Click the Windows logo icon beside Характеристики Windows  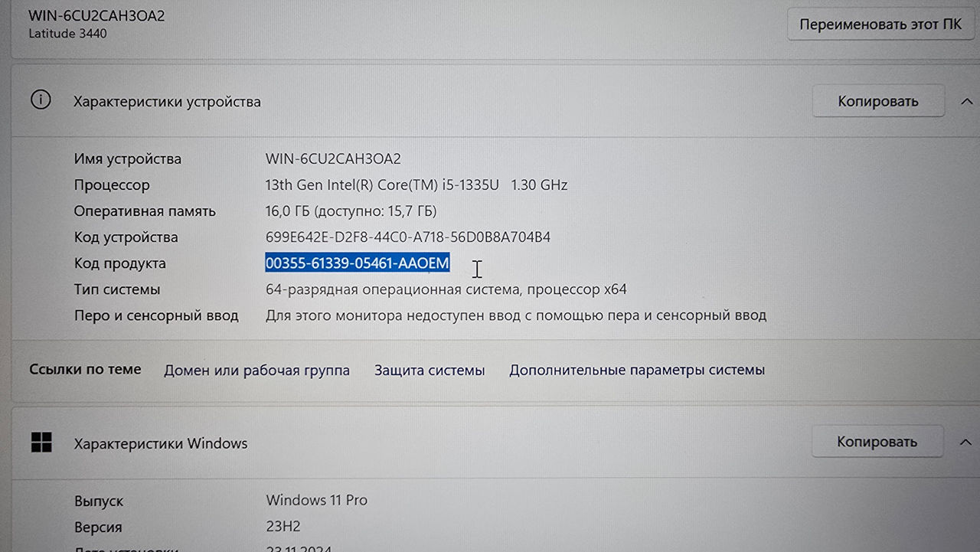pyautogui.click(x=41, y=442)
